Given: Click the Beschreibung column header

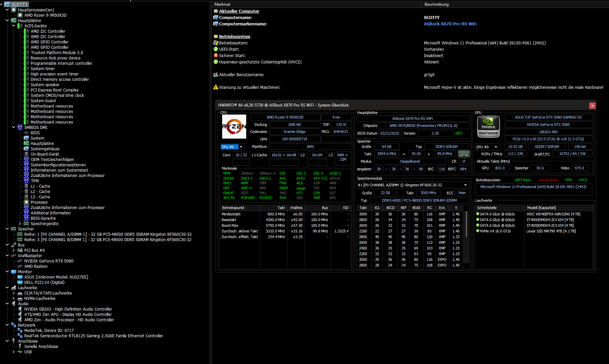Looking at the screenshot, I should click(x=515, y=4).
